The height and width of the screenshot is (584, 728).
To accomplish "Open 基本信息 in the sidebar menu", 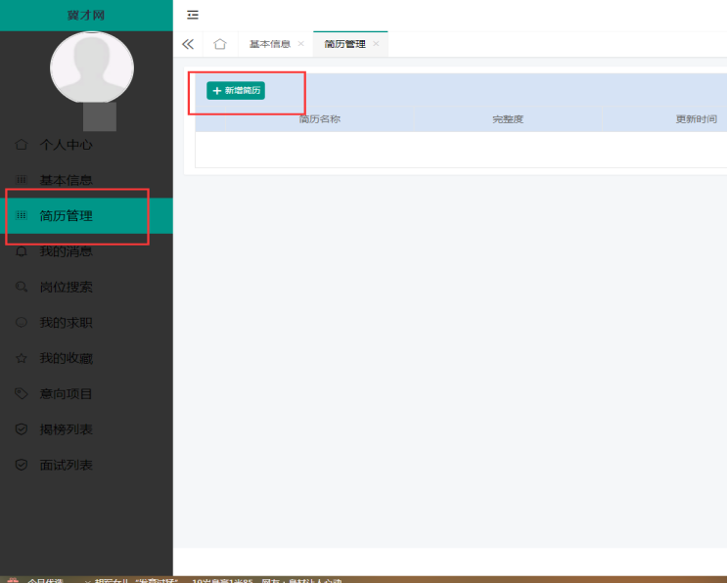I will [x=66, y=180].
